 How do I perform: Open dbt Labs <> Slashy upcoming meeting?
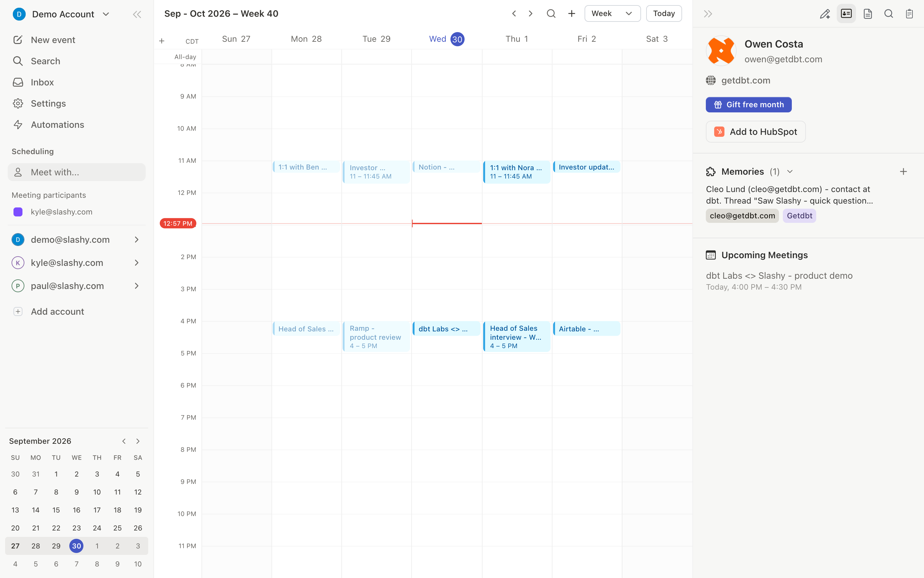click(x=779, y=281)
